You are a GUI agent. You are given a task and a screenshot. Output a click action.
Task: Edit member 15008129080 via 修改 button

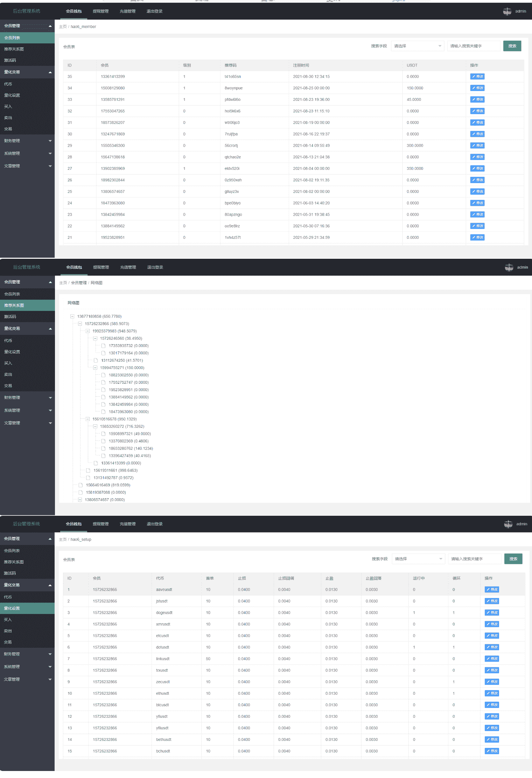(477, 88)
